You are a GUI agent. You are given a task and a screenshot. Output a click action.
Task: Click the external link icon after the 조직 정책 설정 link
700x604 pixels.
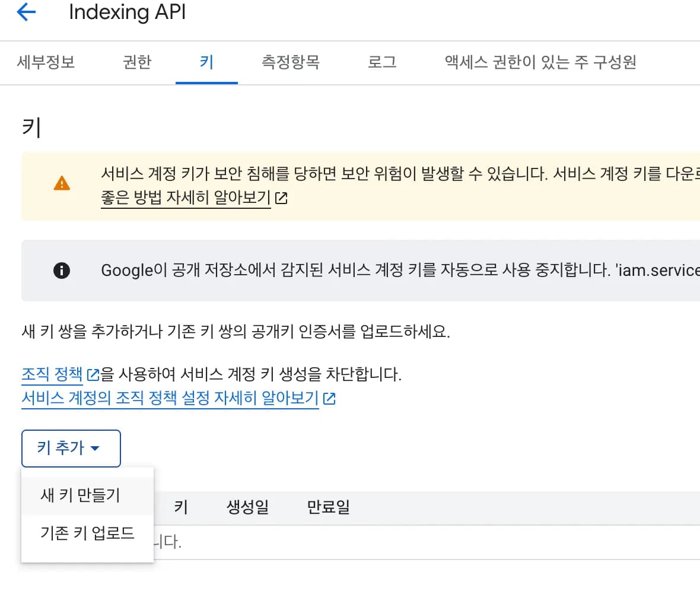(x=329, y=398)
